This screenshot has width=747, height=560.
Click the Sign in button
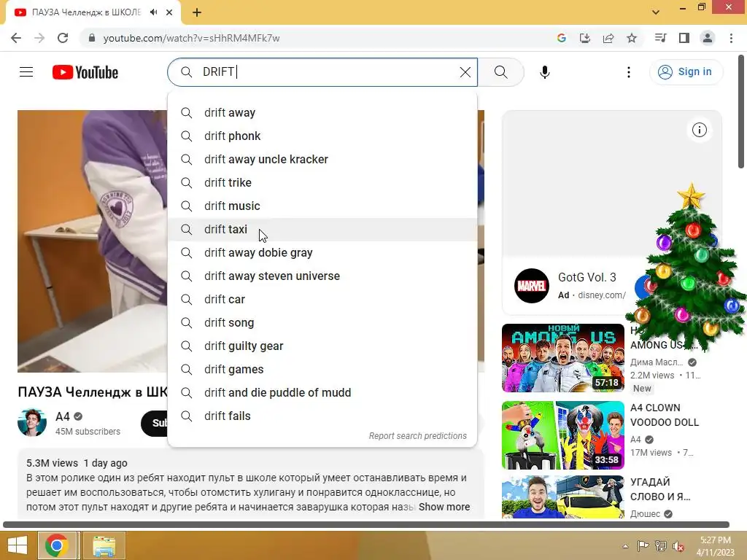686,72
